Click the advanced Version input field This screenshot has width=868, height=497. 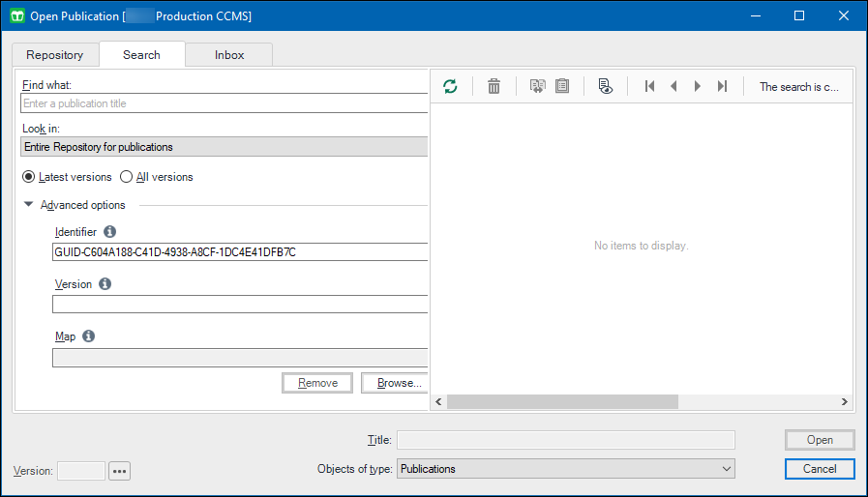pos(240,305)
